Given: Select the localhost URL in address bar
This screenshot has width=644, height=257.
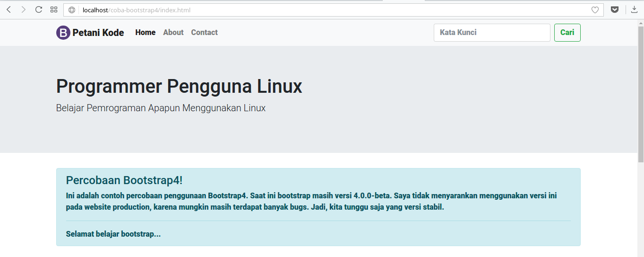Looking at the screenshot, I should tap(137, 10).
